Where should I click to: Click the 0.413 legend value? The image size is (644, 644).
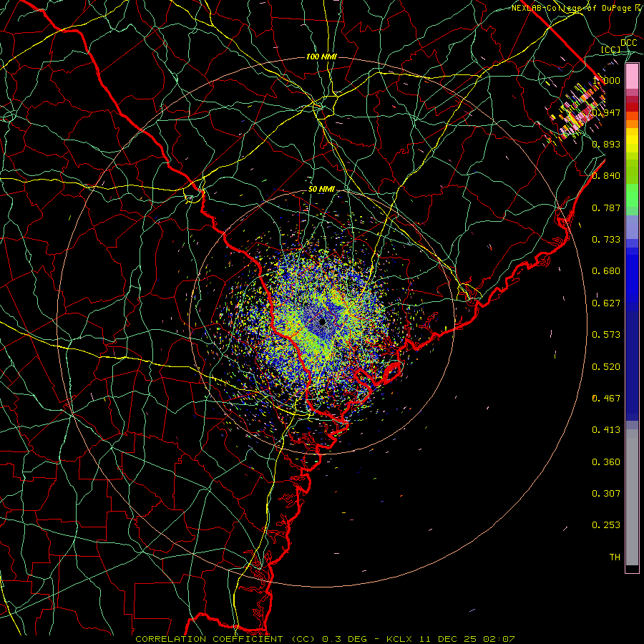pos(606,430)
